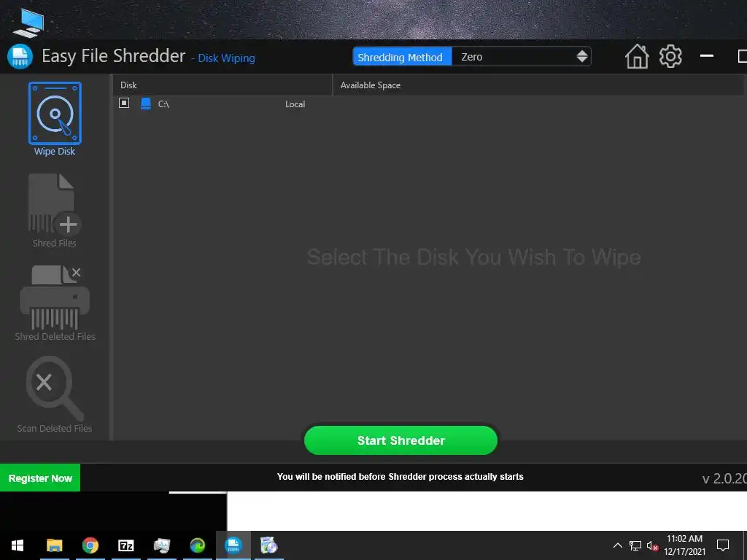Select the Wipe Disk tool icon
The height and width of the screenshot is (560, 747).
click(55, 113)
